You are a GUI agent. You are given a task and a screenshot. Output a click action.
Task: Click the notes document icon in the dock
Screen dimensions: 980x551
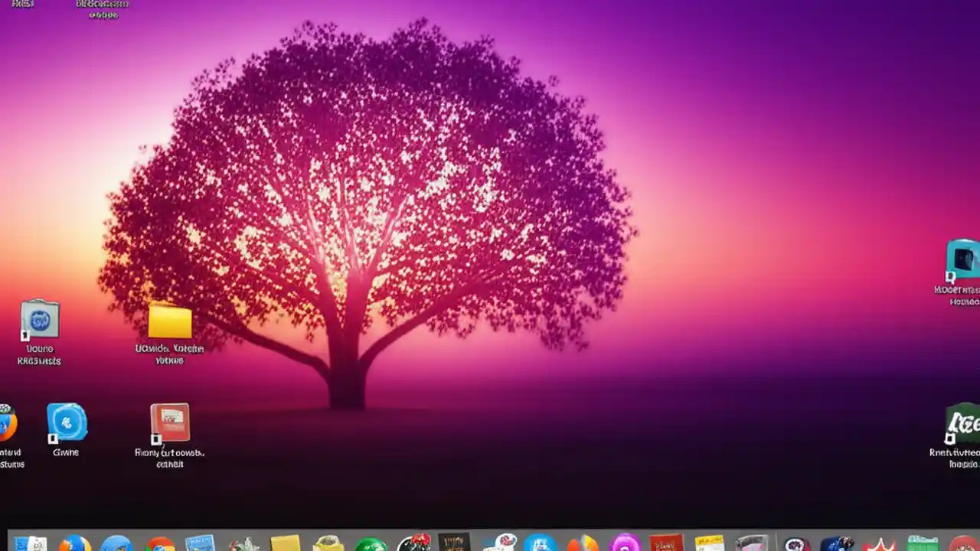(x=199, y=545)
